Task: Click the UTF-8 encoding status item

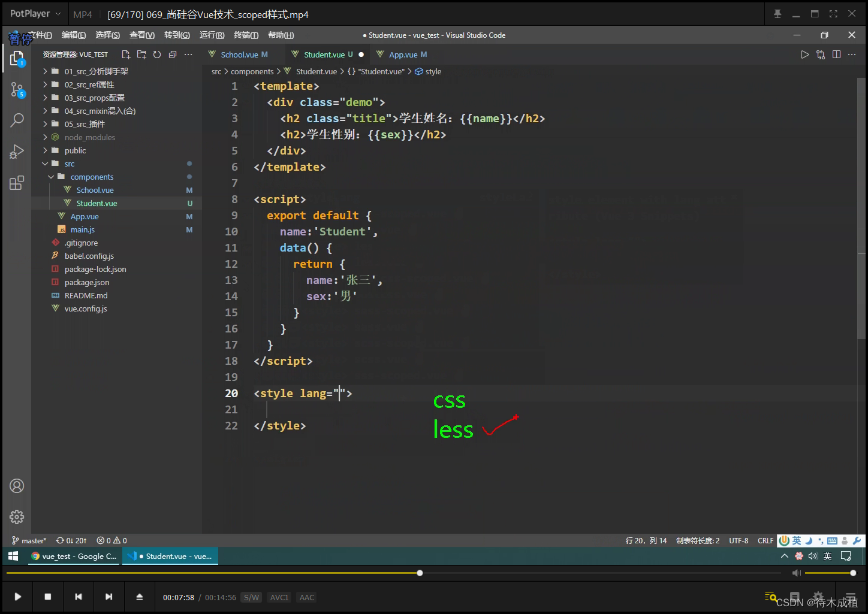Action: coord(739,540)
